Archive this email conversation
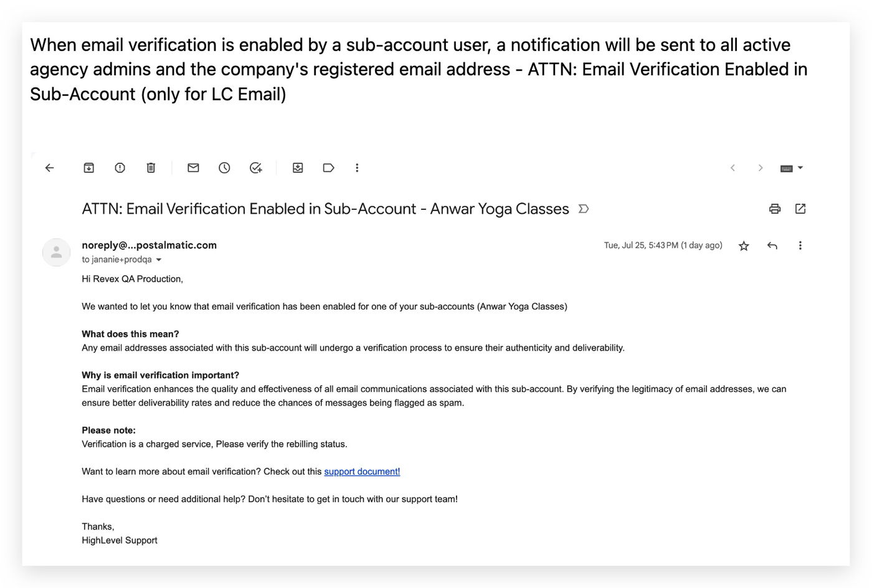 (x=89, y=168)
